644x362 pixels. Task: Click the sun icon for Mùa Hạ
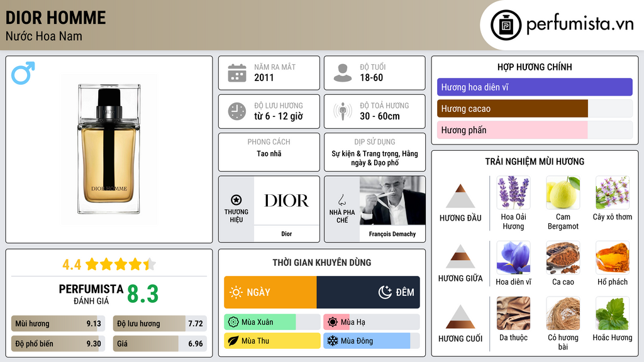click(333, 322)
